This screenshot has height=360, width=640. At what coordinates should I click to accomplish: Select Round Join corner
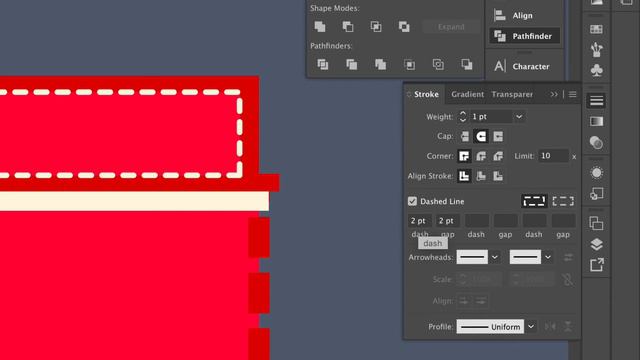(481, 156)
